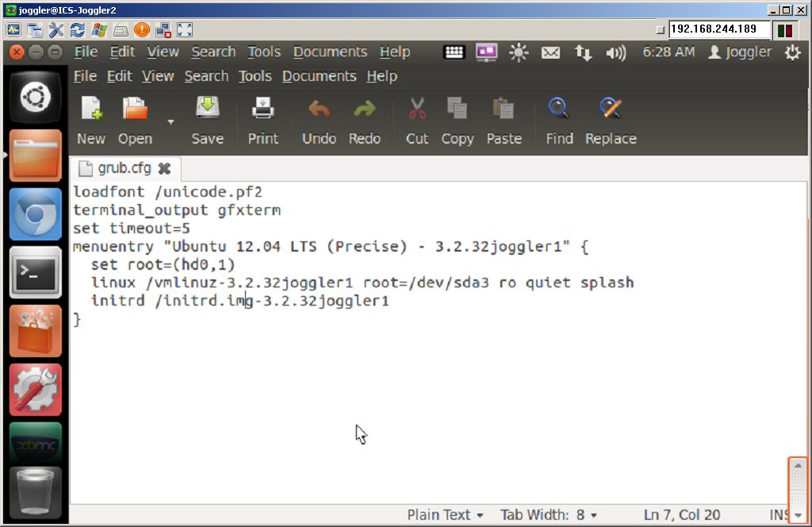The width and height of the screenshot is (812, 527).
Task: Click the keyboard indicator in top panel
Action: click(x=454, y=52)
